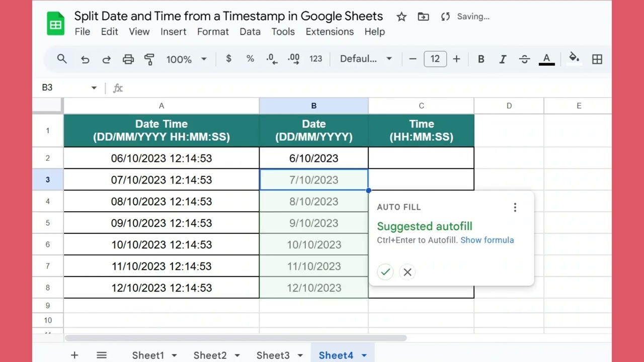Viewport: 644px width, 362px height.
Task: Open Sheet3 tab options arrow
Action: coord(300,355)
